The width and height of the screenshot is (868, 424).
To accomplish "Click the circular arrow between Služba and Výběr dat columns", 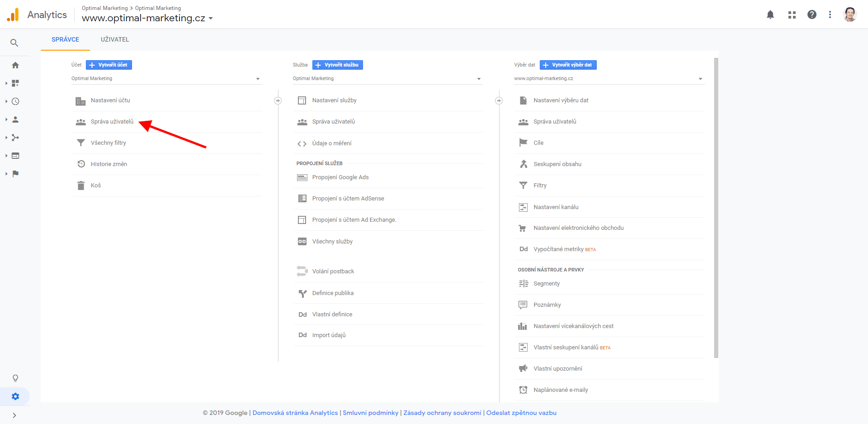I will coord(499,100).
